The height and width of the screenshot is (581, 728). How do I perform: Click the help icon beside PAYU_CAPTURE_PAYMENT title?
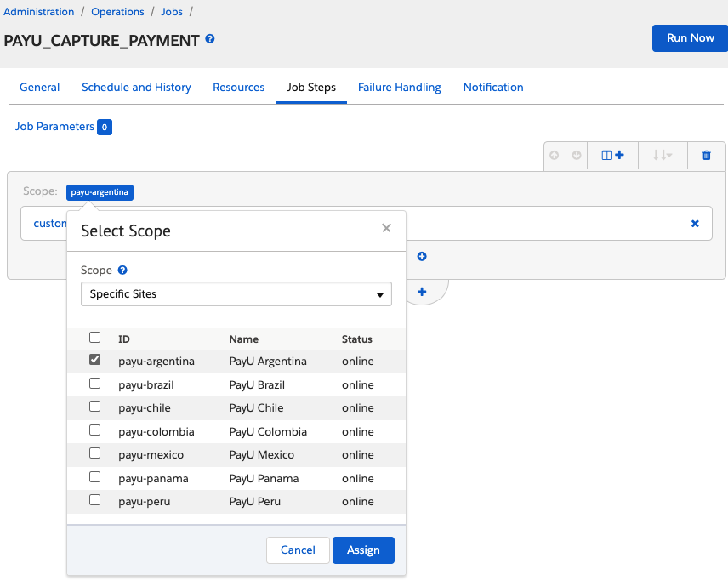click(210, 39)
